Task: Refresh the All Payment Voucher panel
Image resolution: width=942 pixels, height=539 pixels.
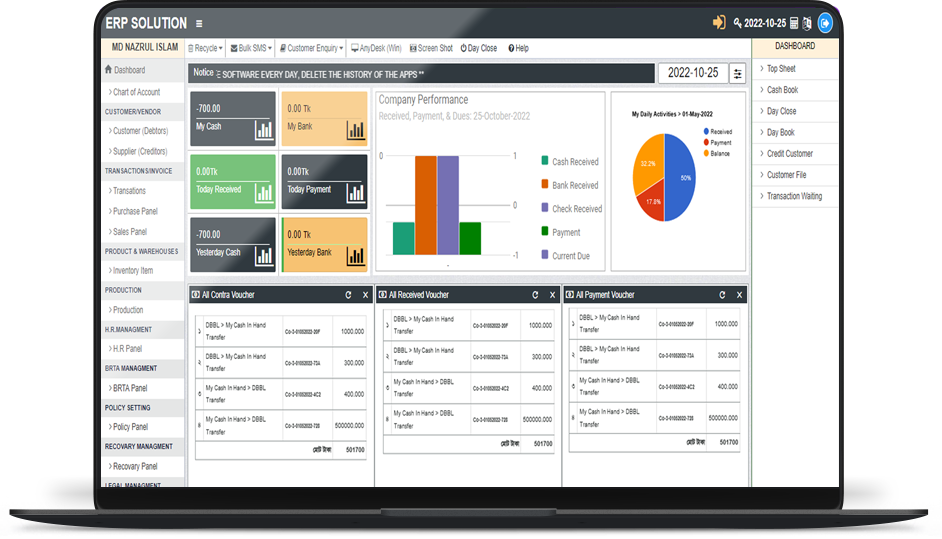Action: pyautogui.click(x=722, y=295)
